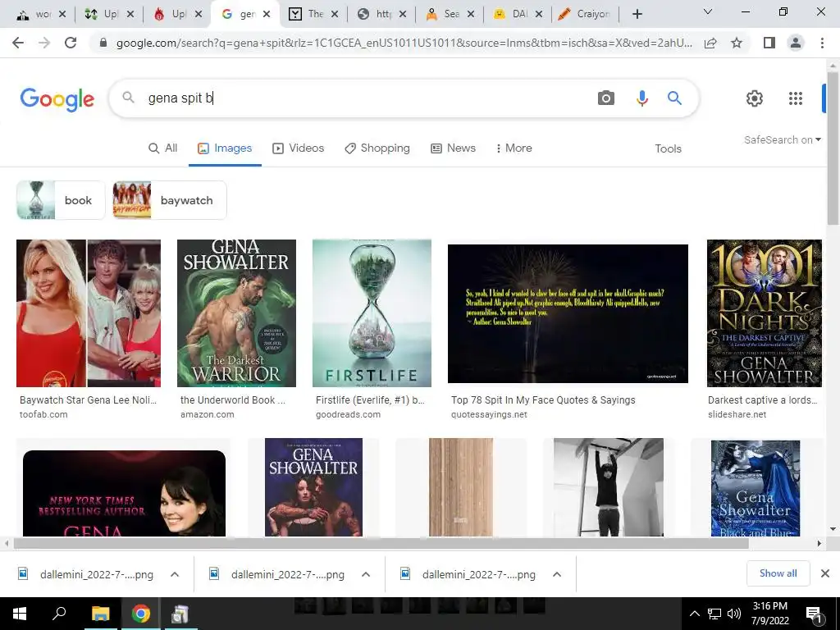
Task: Open a new browser tab
Action: [x=637, y=14]
